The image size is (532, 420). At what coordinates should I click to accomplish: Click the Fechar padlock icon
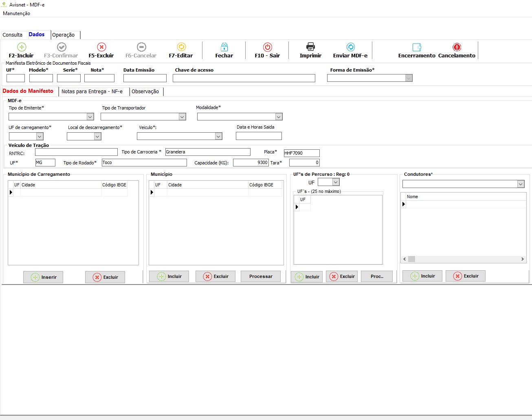tap(224, 47)
